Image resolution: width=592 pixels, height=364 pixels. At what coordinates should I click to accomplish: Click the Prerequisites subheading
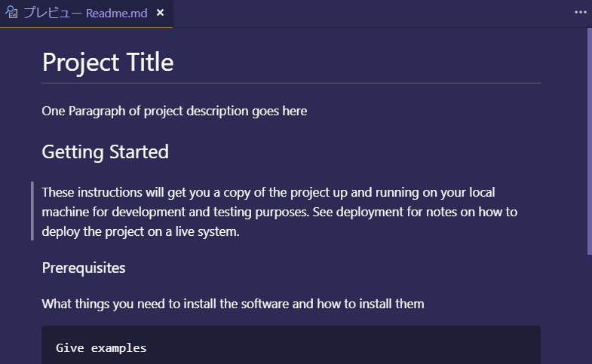click(84, 268)
